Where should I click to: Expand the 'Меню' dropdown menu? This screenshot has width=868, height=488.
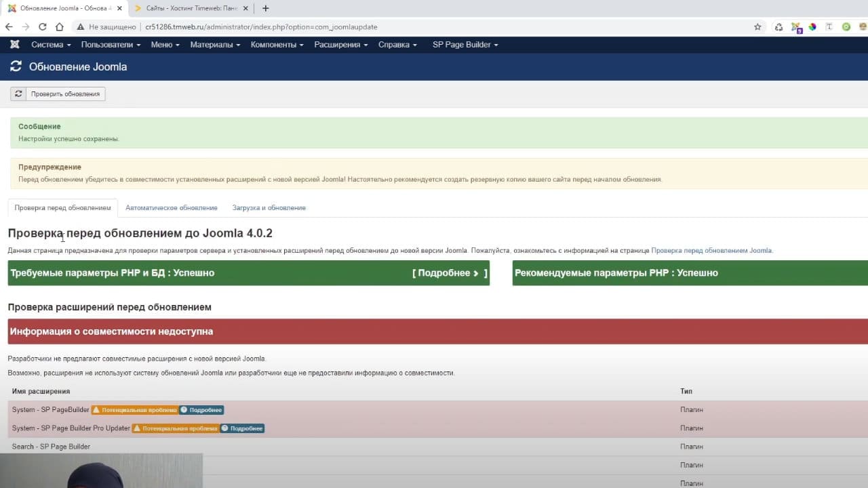tap(165, 45)
